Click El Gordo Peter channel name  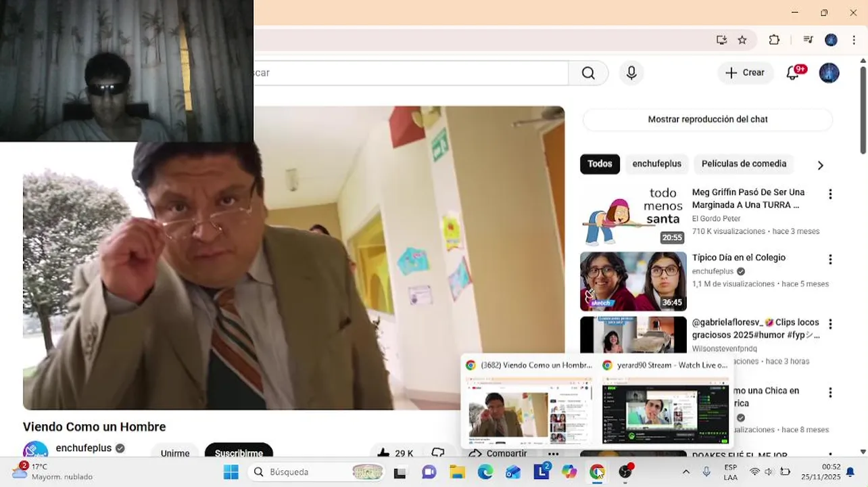[x=717, y=218]
